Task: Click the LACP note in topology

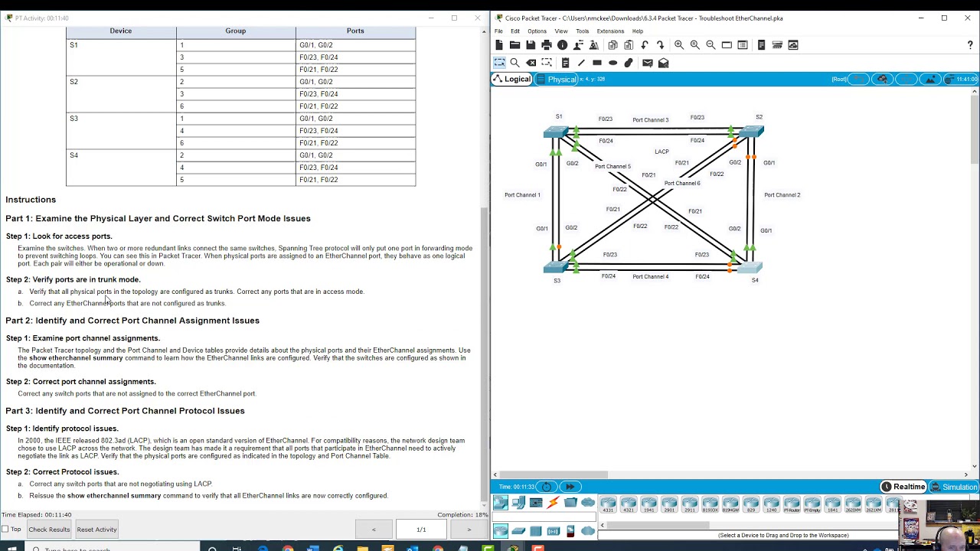Action: (x=661, y=152)
